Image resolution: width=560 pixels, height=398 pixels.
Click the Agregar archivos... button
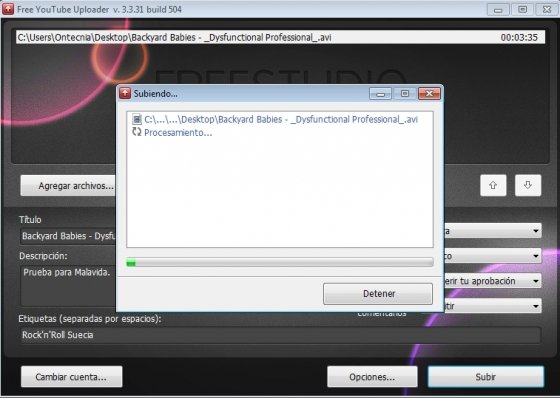[x=68, y=185]
